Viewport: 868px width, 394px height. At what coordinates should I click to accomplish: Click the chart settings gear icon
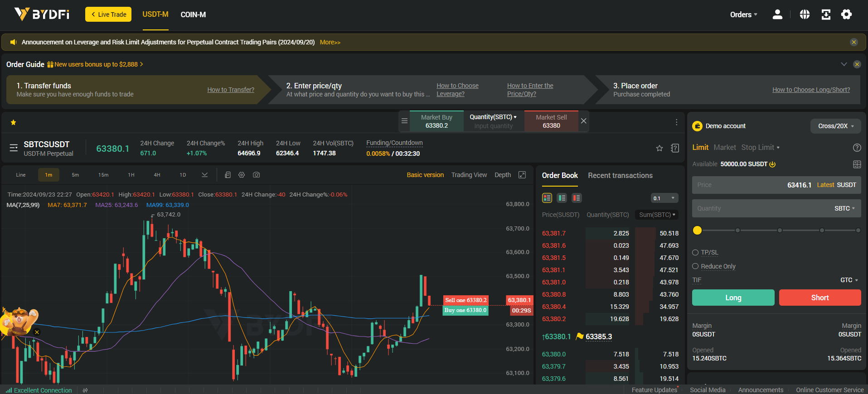coord(242,175)
